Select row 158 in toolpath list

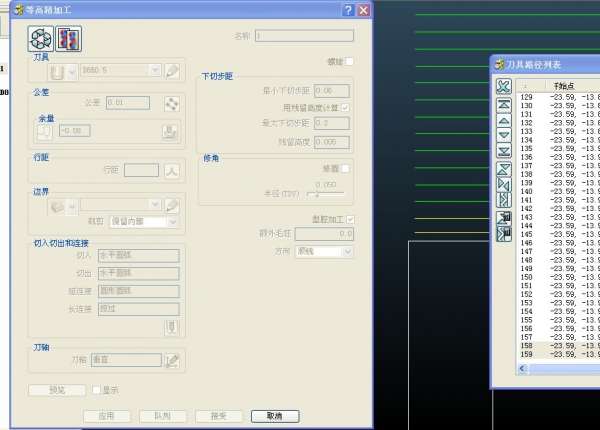558,345
